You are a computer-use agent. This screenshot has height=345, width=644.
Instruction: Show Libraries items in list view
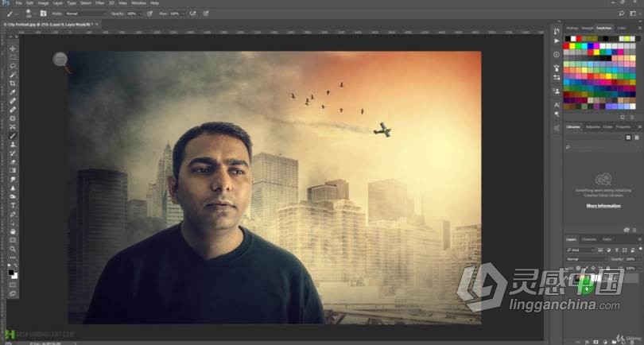point(635,138)
